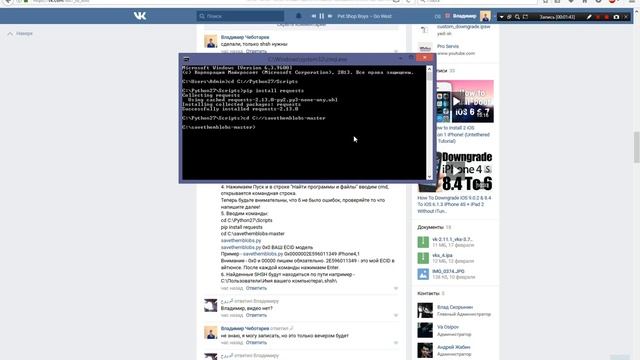
Task: Expand the comment options arrow next to the 'Владимир, видео нет?' comment
Action: [396, 315]
